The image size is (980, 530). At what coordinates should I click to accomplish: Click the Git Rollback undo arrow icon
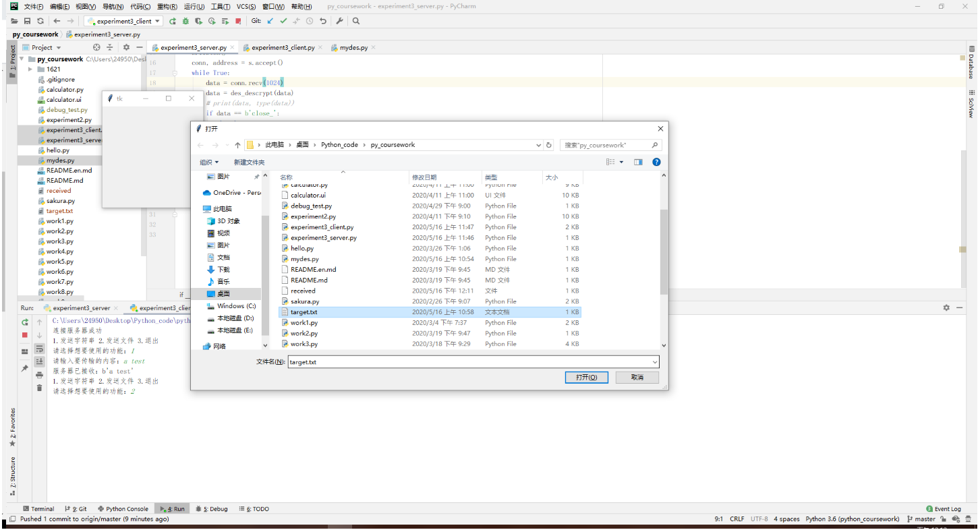pos(323,21)
